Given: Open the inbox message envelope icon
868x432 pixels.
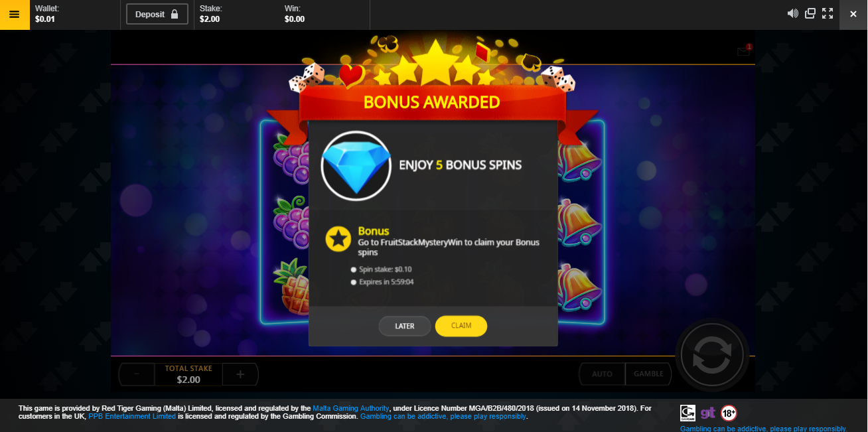Looking at the screenshot, I should [x=744, y=51].
